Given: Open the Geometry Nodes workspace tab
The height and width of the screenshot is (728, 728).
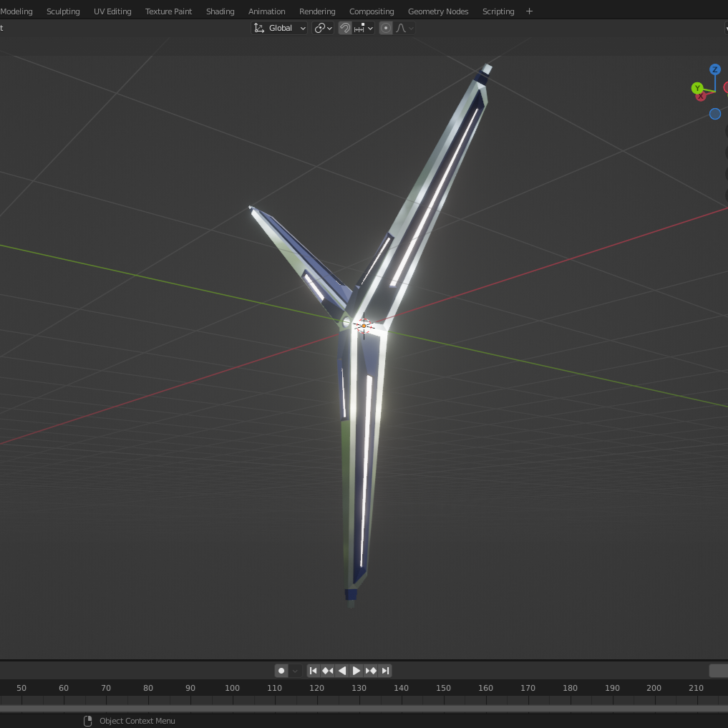Looking at the screenshot, I should tap(438, 11).
